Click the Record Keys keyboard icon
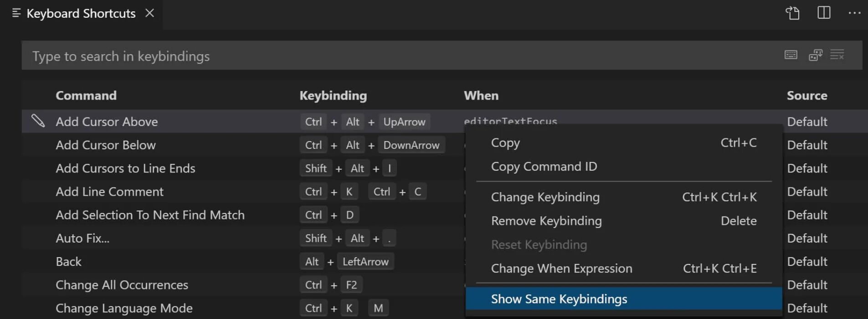 [x=791, y=55]
